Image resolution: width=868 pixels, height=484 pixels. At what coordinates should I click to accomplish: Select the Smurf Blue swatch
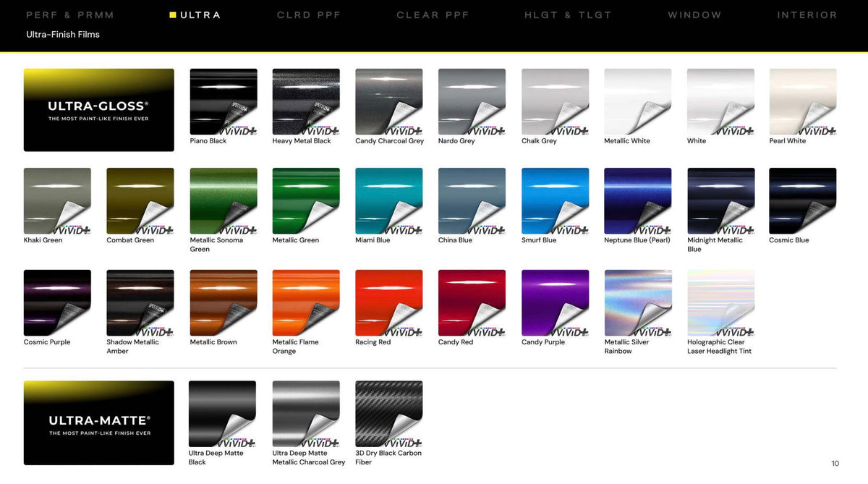click(555, 201)
